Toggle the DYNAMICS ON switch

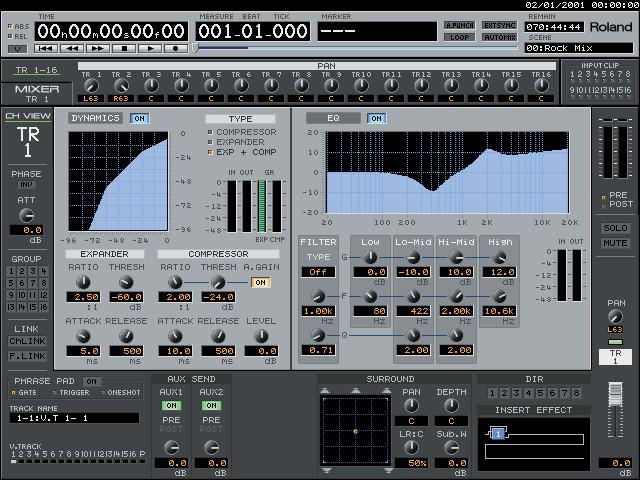[x=138, y=118]
